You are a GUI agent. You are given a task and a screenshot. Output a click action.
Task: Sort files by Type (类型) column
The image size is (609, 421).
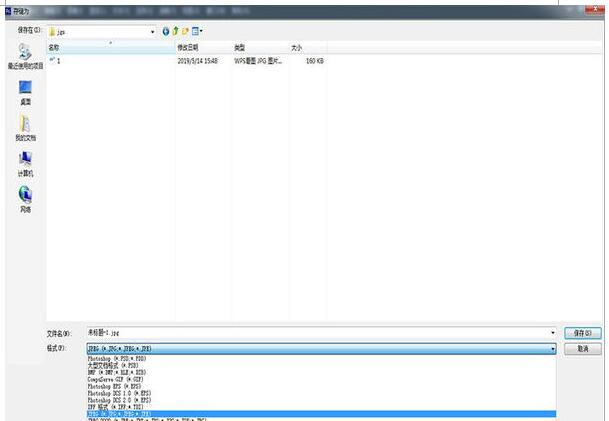(x=260, y=47)
